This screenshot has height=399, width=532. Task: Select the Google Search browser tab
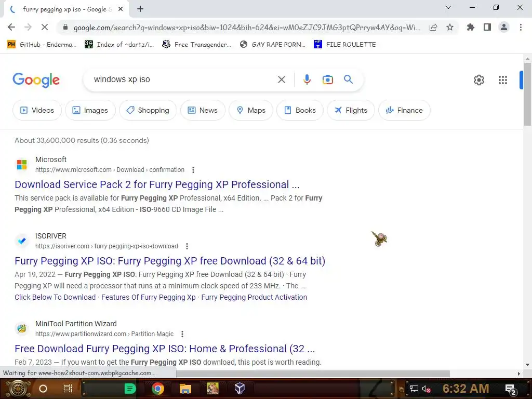click(66, 9)
